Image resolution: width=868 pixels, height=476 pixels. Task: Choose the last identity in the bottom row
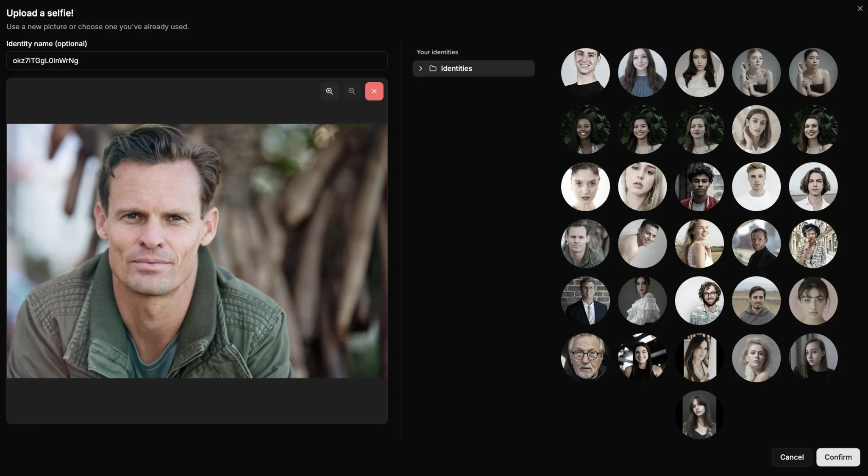(699, 414)
